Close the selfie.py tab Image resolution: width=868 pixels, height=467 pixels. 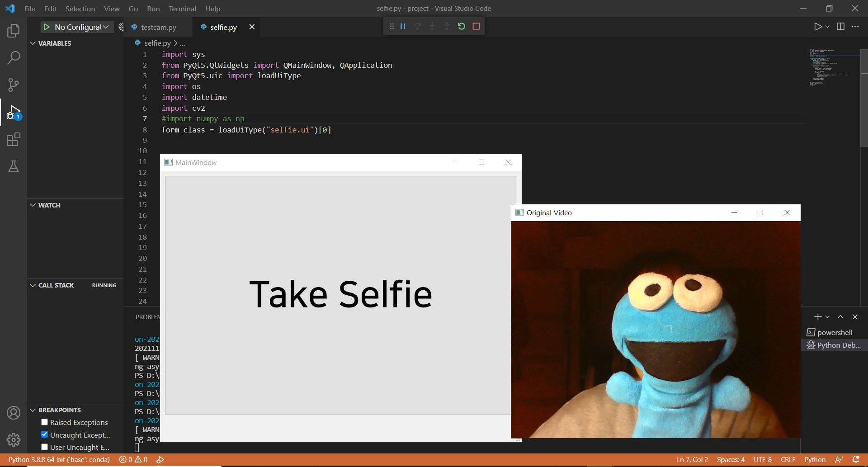click(252, 27)
